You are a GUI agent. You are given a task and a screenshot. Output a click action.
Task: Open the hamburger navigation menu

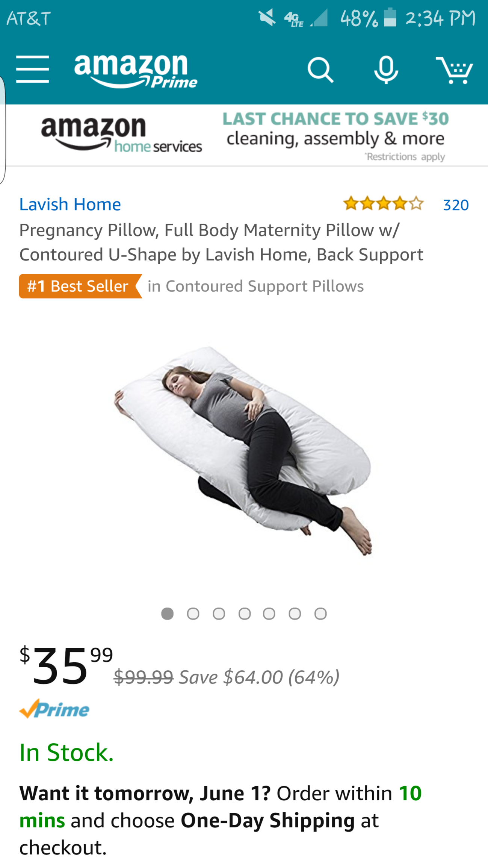(x=33, y=69)
